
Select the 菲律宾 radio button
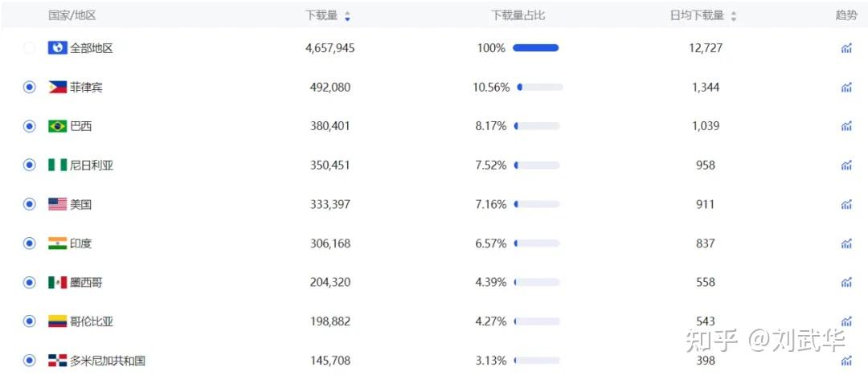(30, 87)
